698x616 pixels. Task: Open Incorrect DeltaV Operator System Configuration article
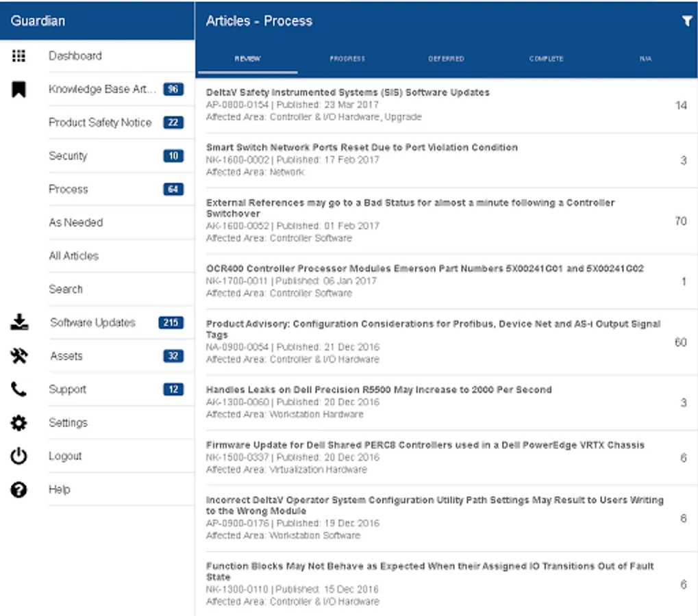tap(446, 518)
